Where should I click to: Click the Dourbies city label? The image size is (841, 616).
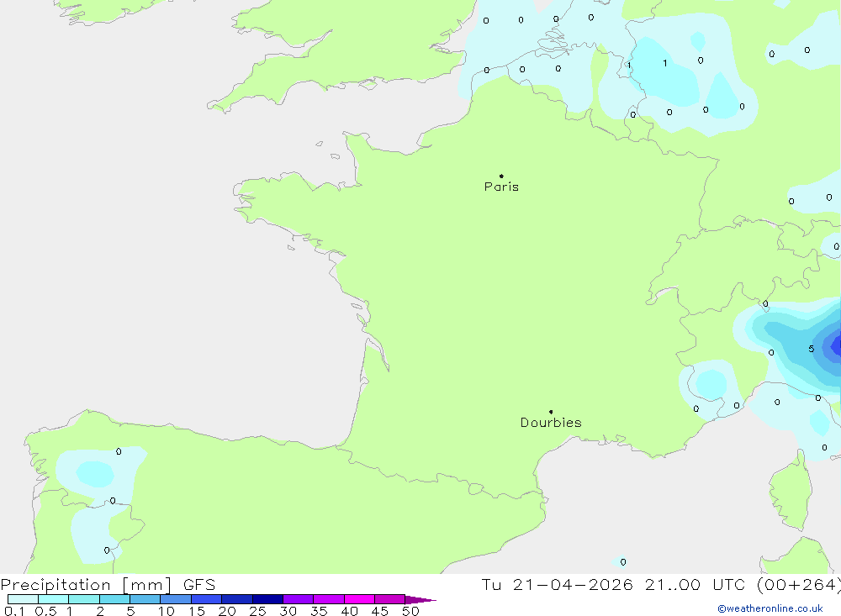[551, 423]
